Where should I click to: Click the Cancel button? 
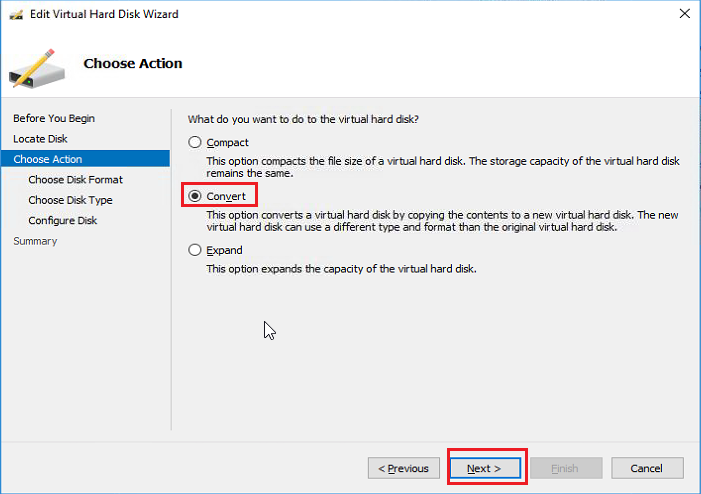tap(647, 468)
